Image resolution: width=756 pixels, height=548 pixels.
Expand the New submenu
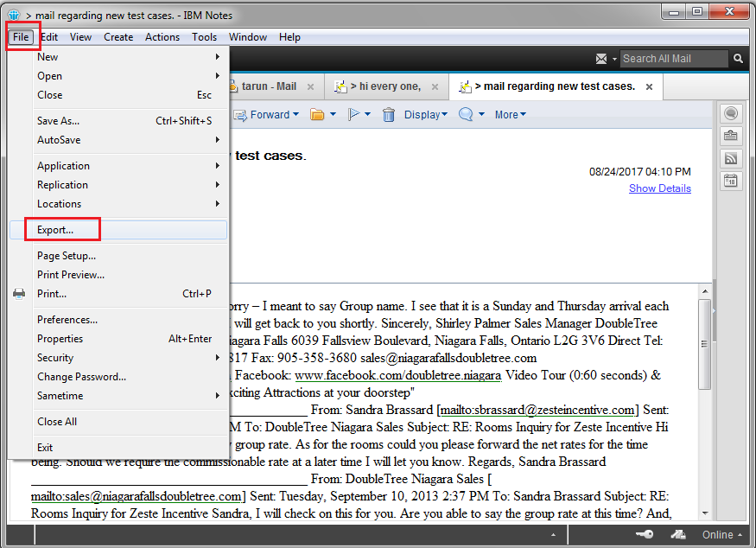tap(118, 57)
